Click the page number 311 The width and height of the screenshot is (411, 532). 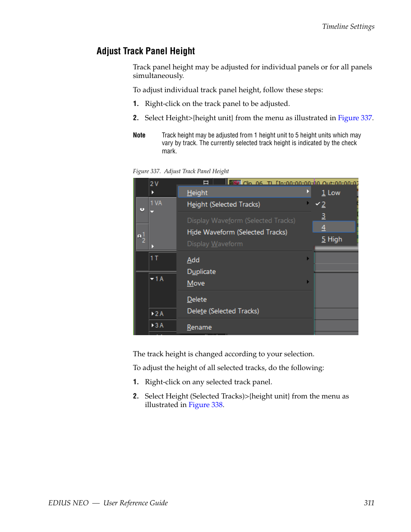pyautogui.click(x=369, y=503)
